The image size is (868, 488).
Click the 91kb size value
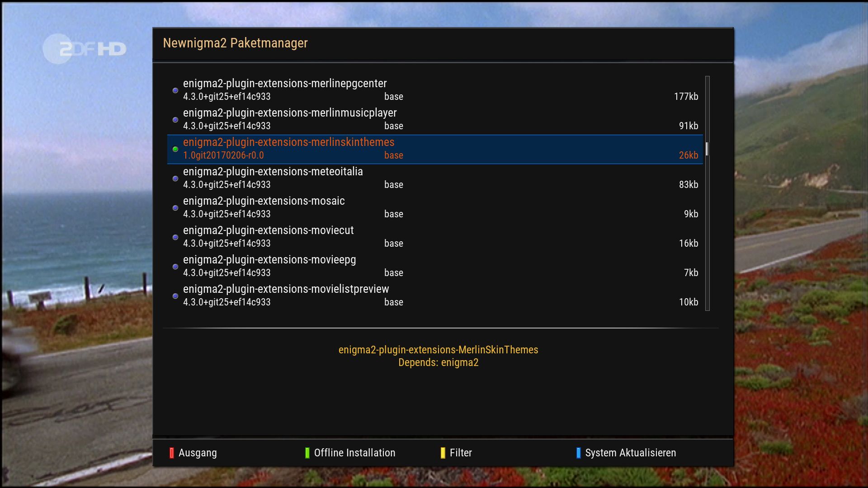point(689,126)
